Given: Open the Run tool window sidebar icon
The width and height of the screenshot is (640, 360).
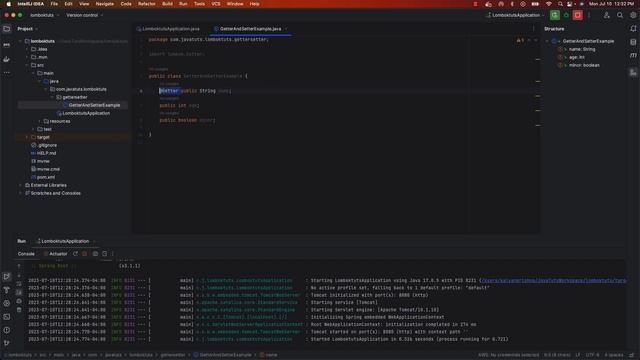Looking at the screenshot, I should 7,276.
